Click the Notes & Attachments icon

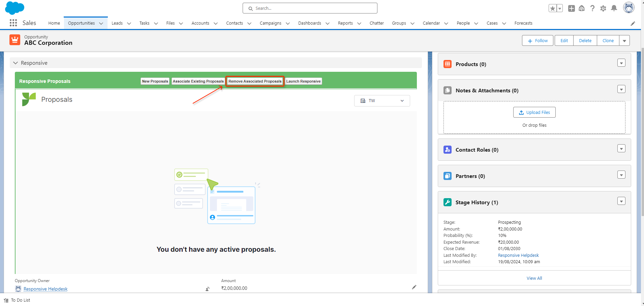(x=448, y=90)
